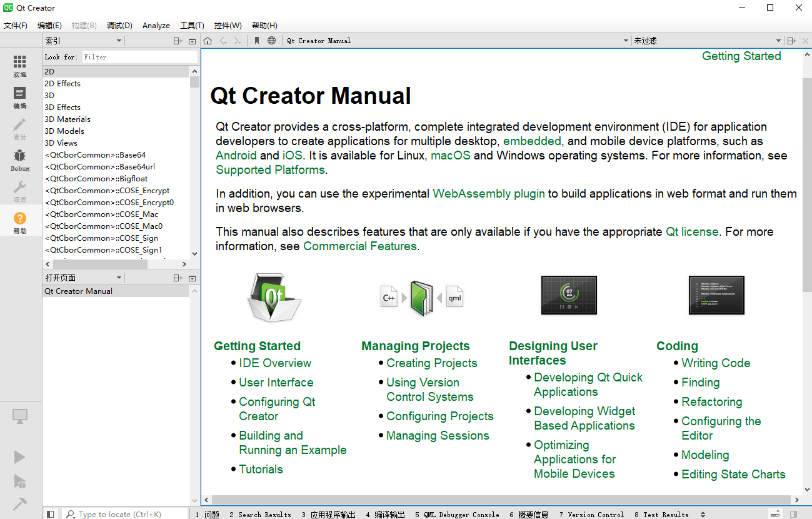
Task: Build the project with hammer icon
Action: [x=20, y=504]
